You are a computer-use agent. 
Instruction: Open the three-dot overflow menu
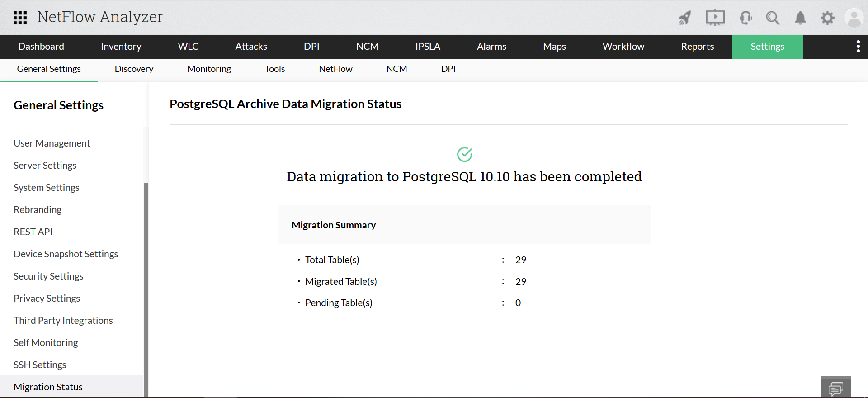click(x=858, y=47)
